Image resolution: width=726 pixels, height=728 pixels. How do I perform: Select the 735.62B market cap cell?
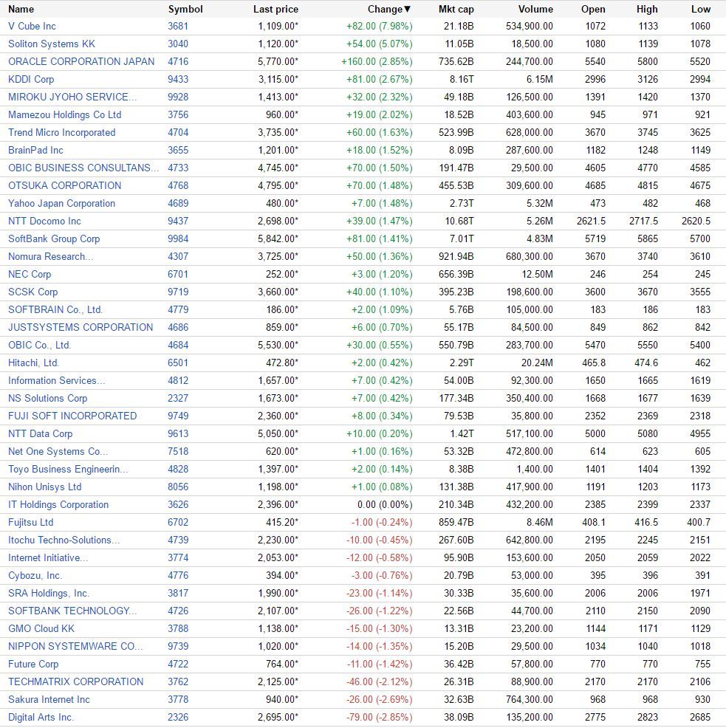(456, 61)
